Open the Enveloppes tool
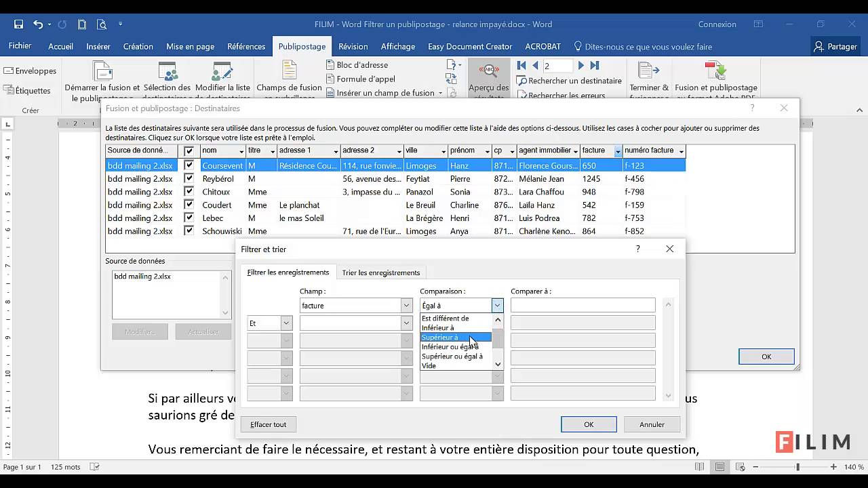 tap(30, 70)
